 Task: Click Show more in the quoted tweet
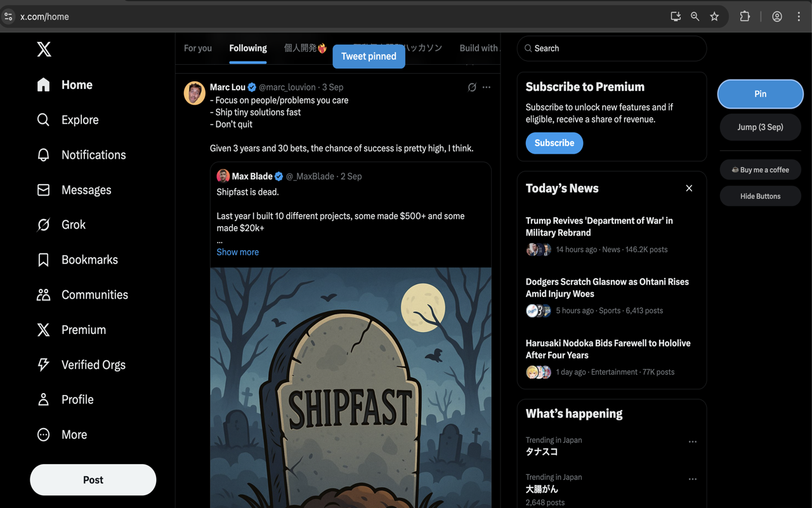[238, 252]
